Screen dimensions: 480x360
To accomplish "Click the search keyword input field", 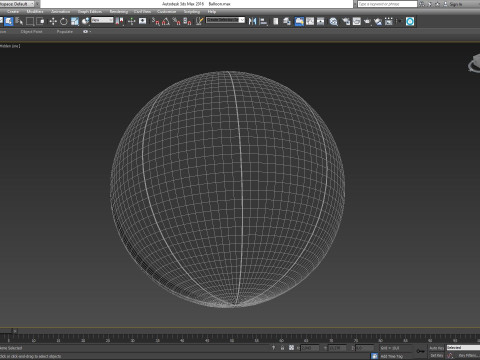I will click(x=387, y=4).
